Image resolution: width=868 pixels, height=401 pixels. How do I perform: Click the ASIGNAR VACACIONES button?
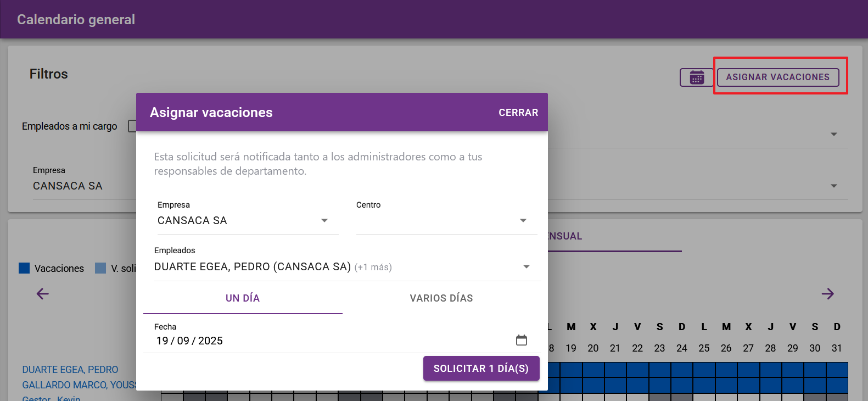tap(777, 77)
